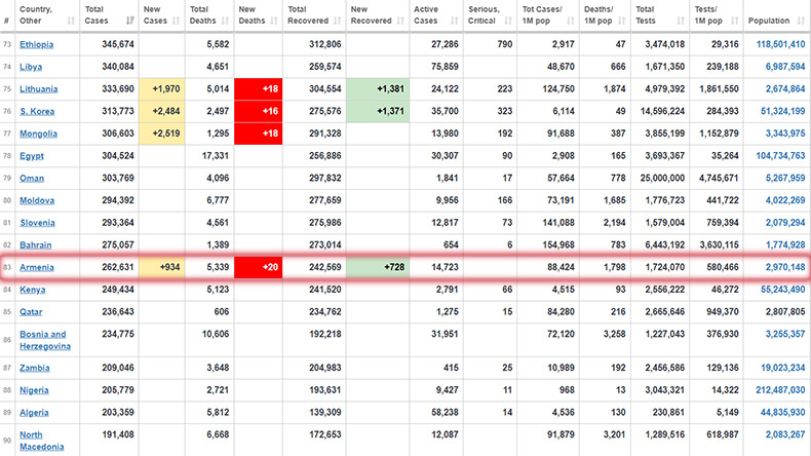Open Egypt population link 104,734,763
811x456 pixels.
coord(780,156)
